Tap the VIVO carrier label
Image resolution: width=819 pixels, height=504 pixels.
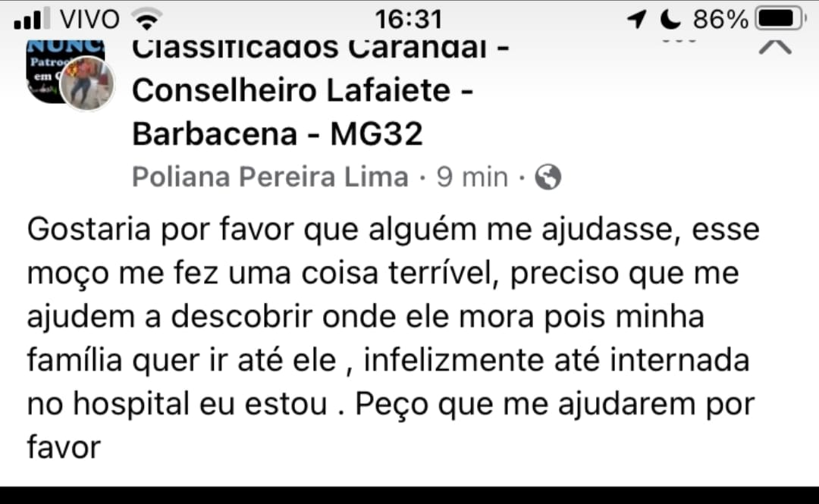click(89, 19)
